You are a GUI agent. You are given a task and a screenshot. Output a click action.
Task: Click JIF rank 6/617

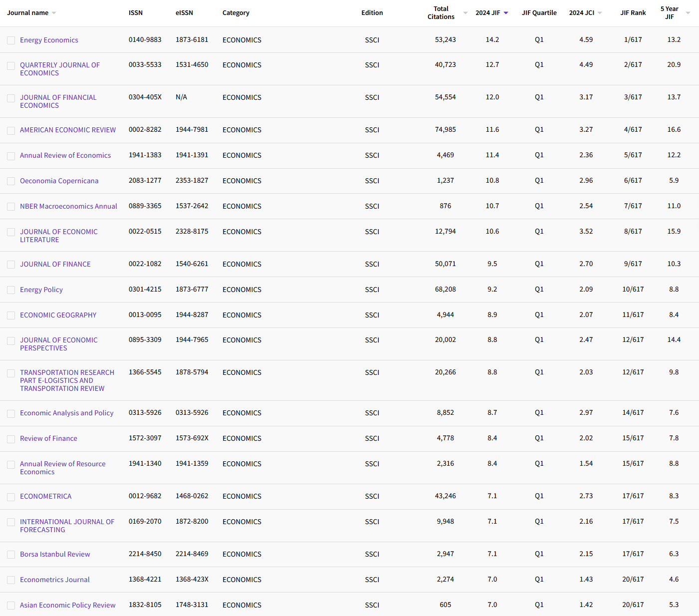(633, 180)
